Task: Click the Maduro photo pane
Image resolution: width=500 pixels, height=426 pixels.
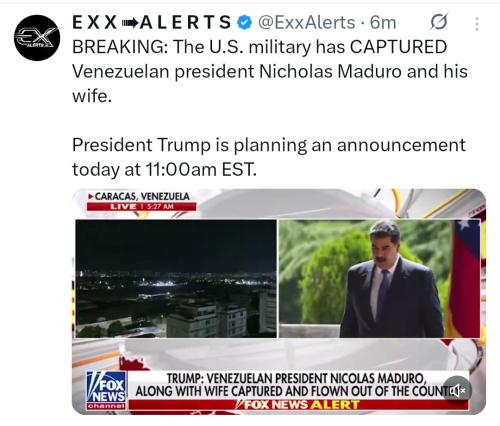Action: tap(379, 279)
